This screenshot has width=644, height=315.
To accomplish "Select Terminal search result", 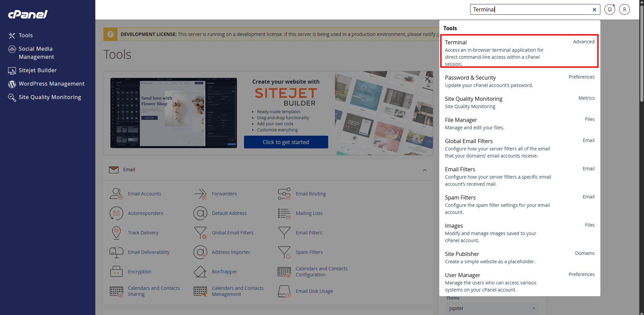I will coord(519,51).
